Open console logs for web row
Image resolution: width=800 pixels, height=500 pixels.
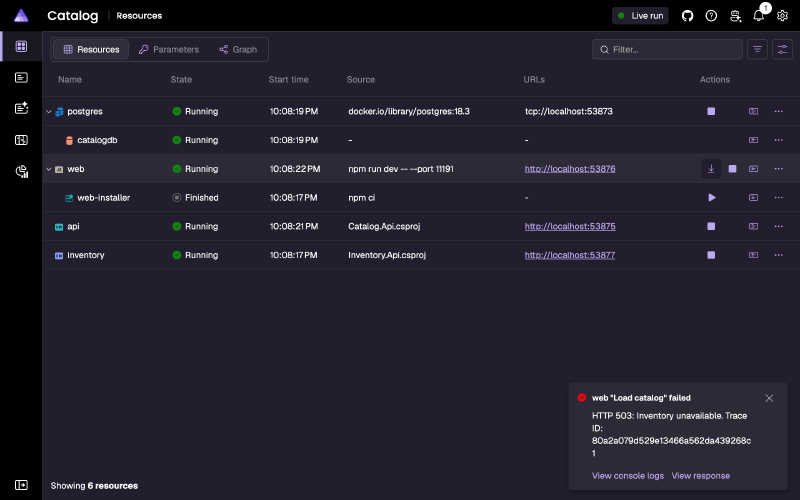pyautogui.click(x=753, y=169)
